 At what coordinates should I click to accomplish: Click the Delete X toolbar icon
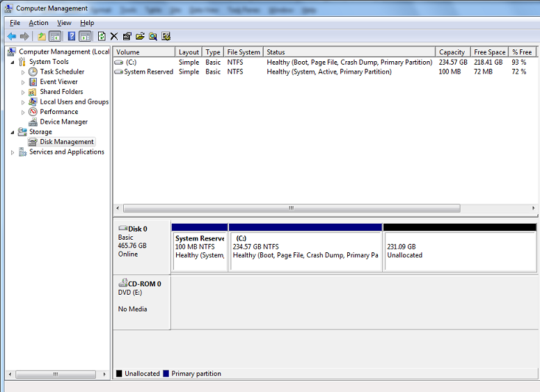(x=114, y=36)
